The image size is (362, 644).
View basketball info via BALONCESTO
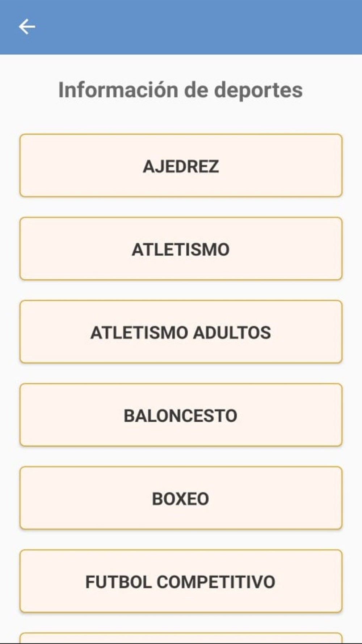[x=181, y=415]
